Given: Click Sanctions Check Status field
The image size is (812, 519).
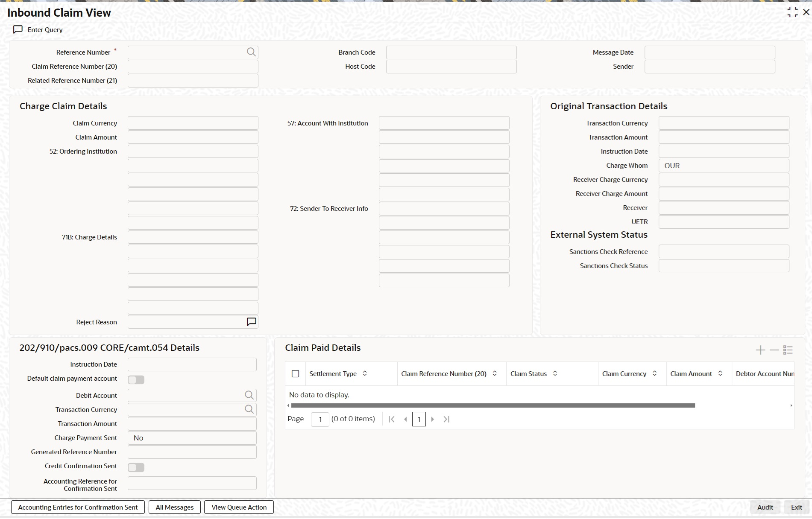Looking at the screenshot, I should click(x=724, y=265).
